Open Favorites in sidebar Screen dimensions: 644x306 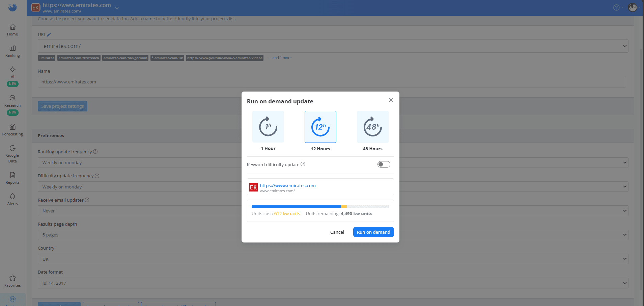[12, 281]
